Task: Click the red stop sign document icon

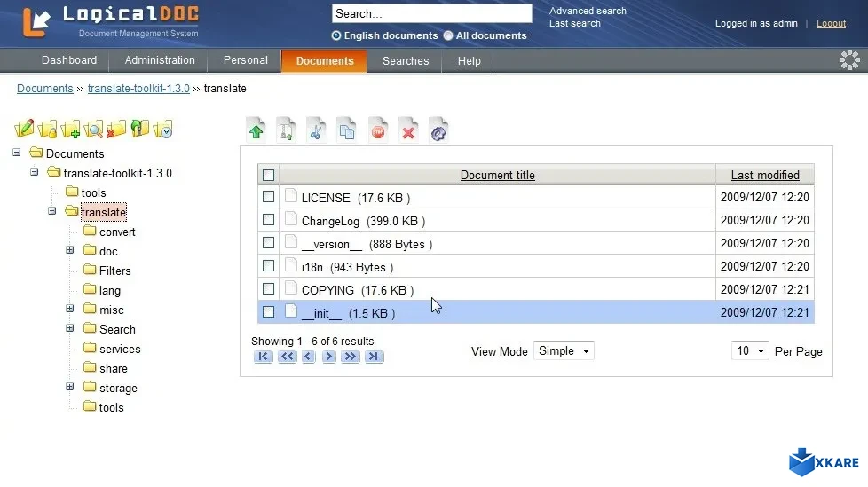Action: point(378,130)
